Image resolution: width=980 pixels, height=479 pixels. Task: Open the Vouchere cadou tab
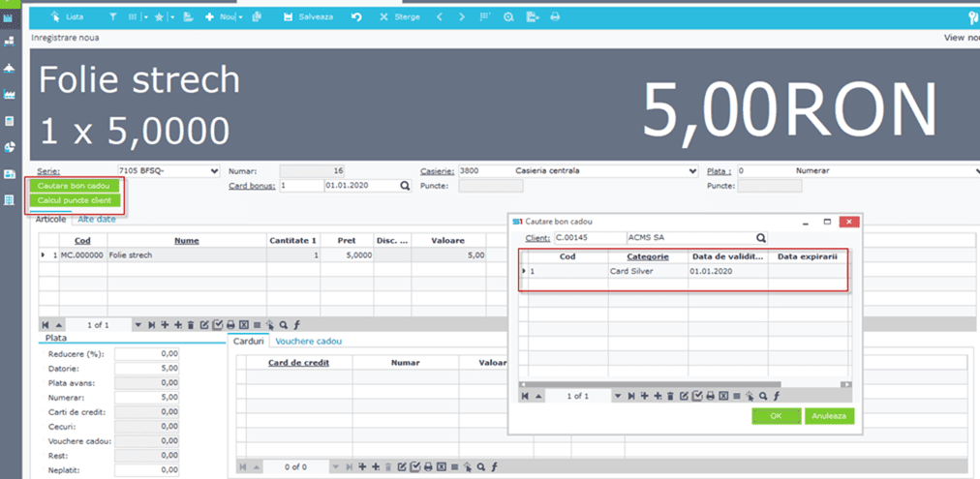[x=308, y=341]
